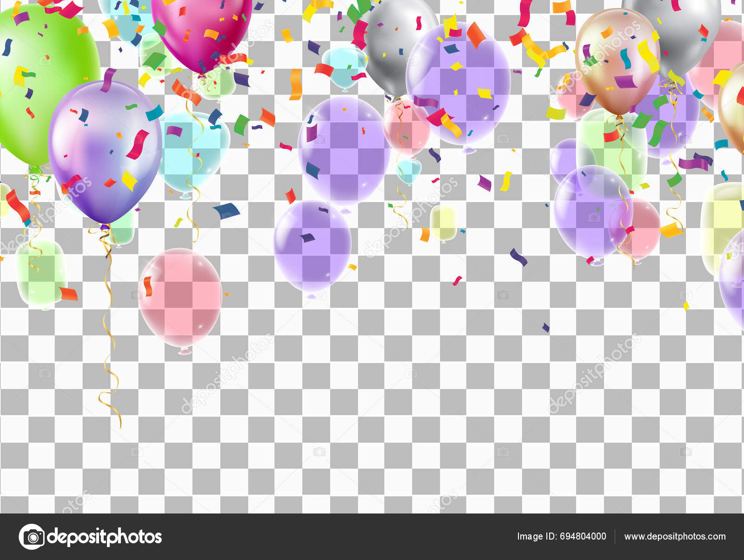Click the pink balloon near bottom left

(181, 298)
